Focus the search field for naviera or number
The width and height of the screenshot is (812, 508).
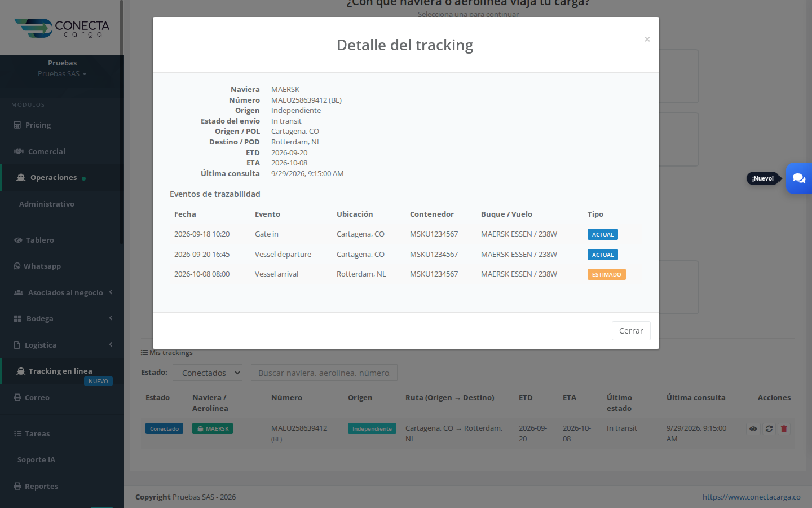click(x=324, y=373)
